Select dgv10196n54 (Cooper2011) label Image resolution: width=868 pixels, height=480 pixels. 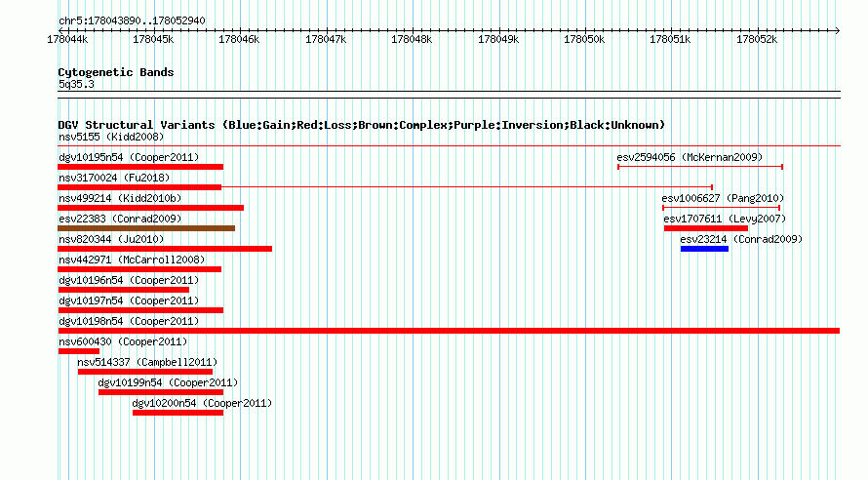point(129,280)
